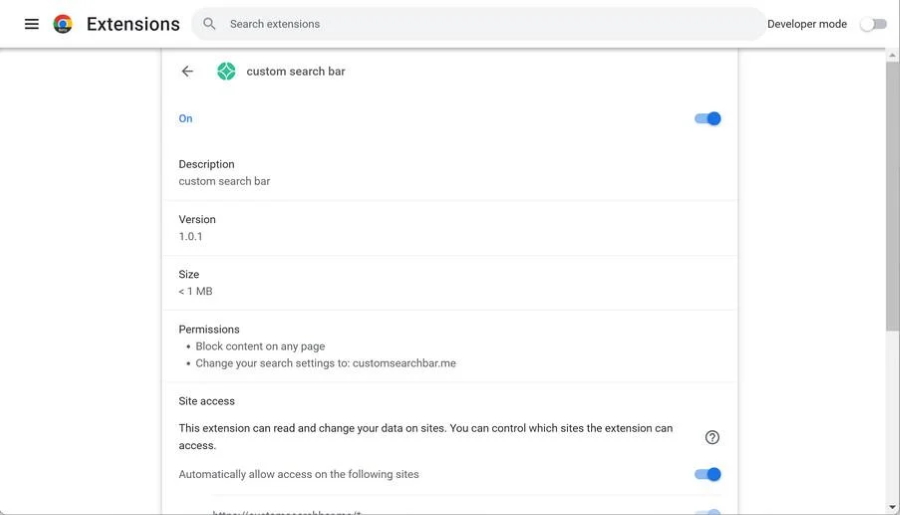Go back using the left arrow
The height and width of the screenshot is (515, 900).
coord(187,72)
